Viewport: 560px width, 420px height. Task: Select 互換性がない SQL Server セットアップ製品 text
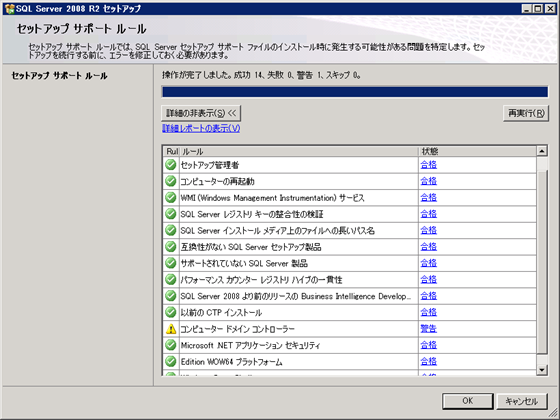coord(251,247)
